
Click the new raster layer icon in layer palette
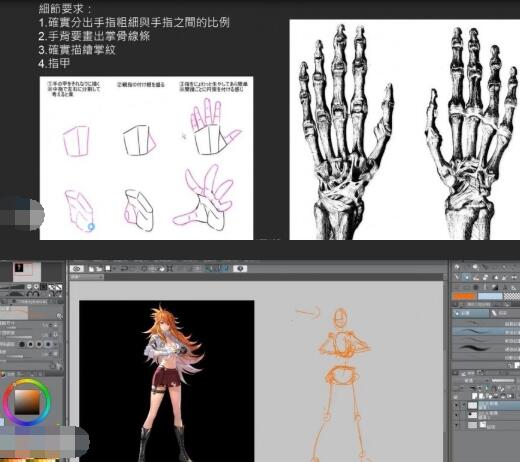pos(475,396)
